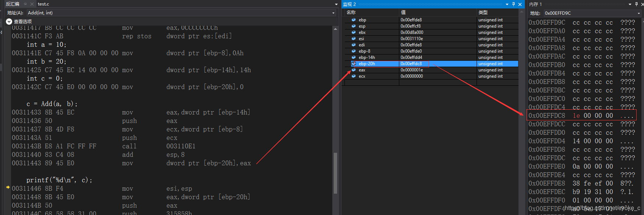Toggle auto-hide pin on 监视 2 panel

(513, 4)
